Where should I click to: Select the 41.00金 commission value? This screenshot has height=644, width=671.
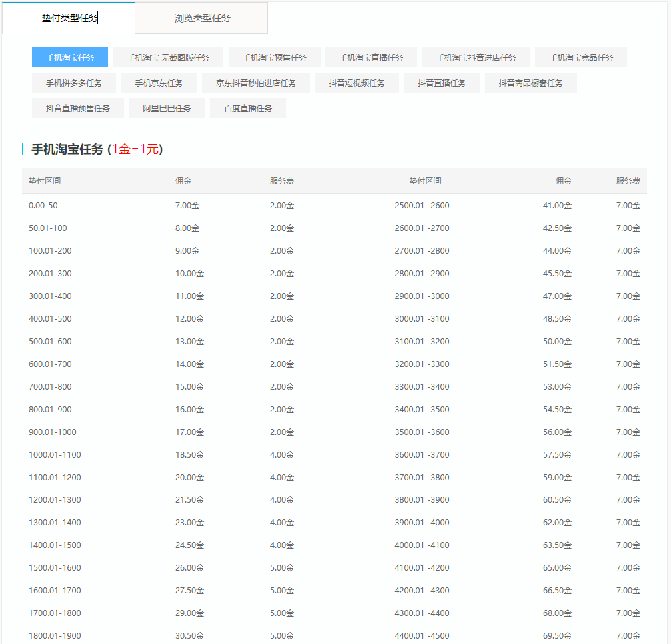[x=557, y=205]
